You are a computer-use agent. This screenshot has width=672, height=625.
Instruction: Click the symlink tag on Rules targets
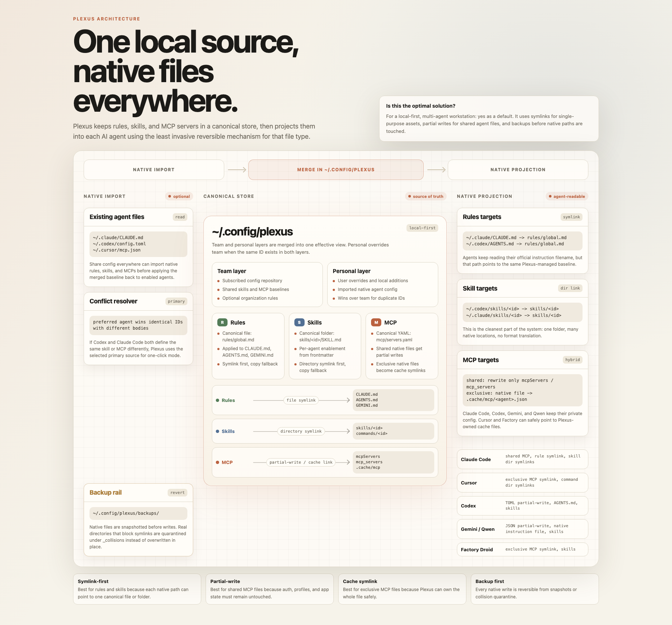pos(572,217)
